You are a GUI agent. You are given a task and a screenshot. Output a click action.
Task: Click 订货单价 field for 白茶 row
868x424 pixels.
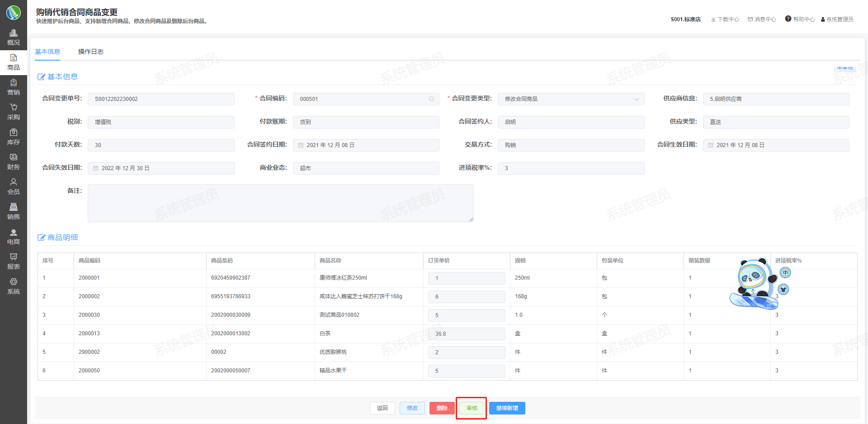(x=466, y=334)
